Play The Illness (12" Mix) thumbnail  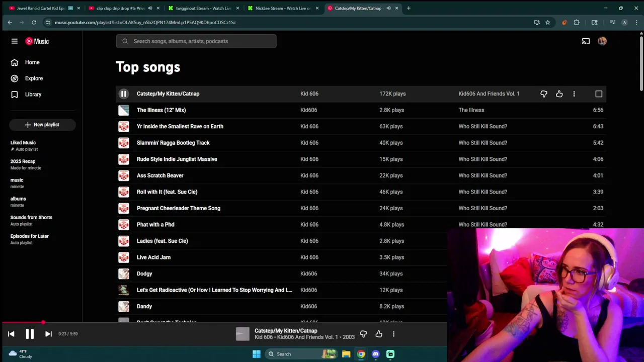[124, 110]
